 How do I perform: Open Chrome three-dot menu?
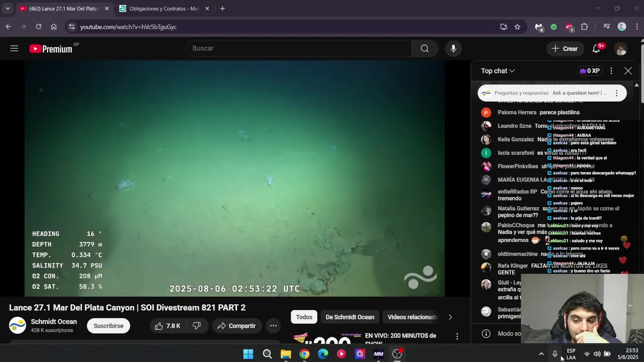[637, 27]
